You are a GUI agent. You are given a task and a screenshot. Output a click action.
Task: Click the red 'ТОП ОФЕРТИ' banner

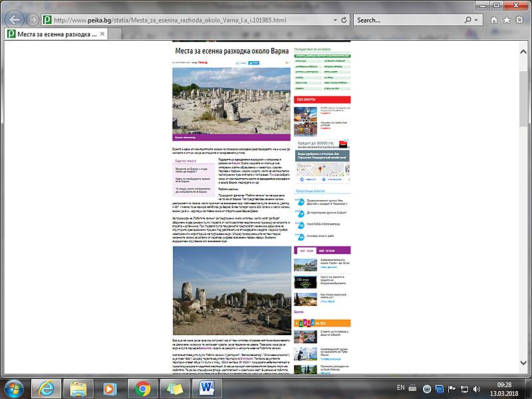pos(322,100)
